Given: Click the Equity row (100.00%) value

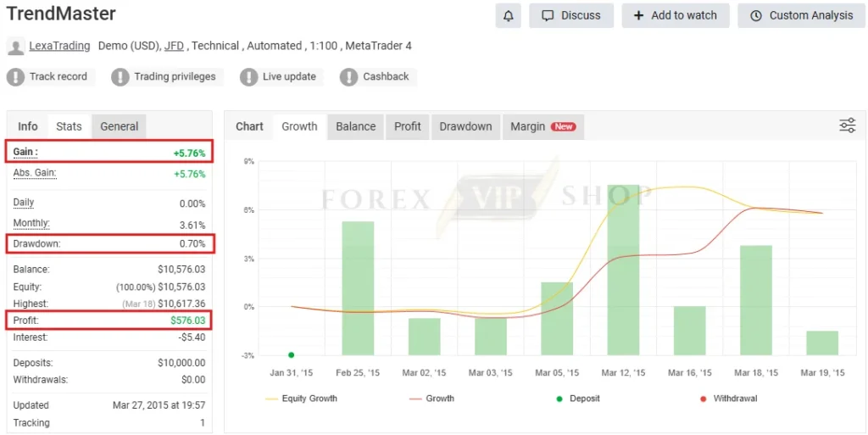Looking at the screenshot, I should (160, 287).
